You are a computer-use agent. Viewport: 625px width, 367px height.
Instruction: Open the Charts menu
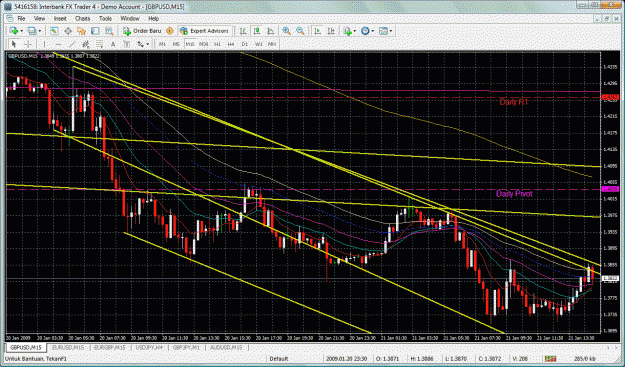(83, 19)
